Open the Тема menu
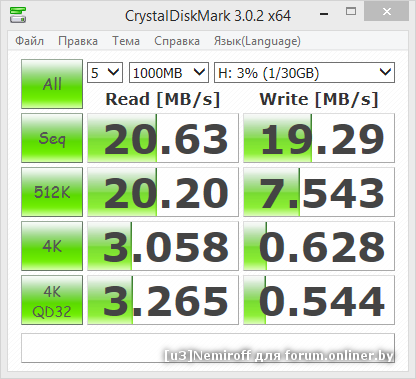Screen dimensions: 416x379 point(126,41)
